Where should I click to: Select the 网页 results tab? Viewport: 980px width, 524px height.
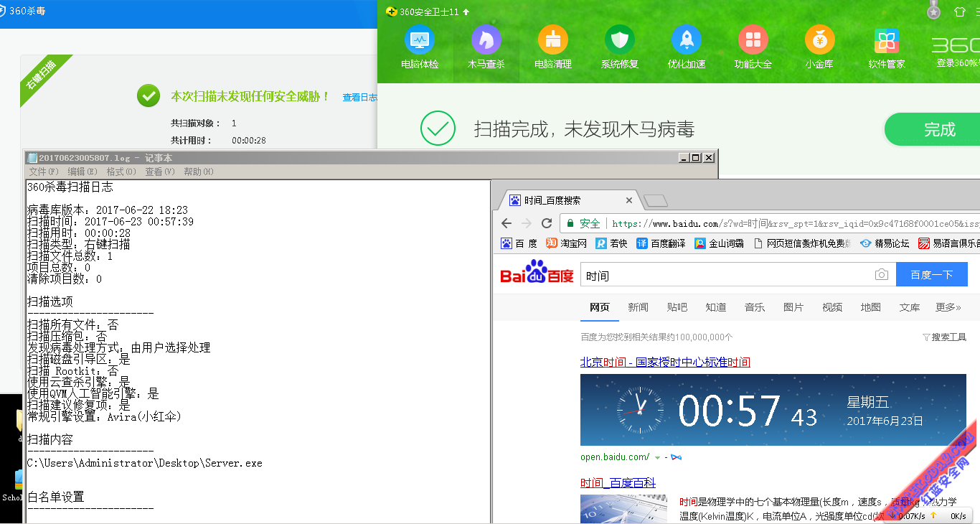pyautogui.click(x=600, y=307)
